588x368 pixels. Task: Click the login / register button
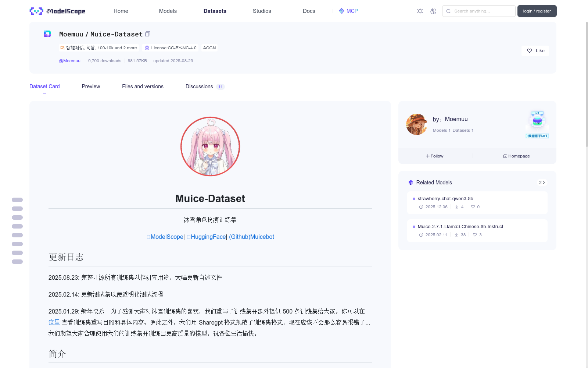point(537,11)
